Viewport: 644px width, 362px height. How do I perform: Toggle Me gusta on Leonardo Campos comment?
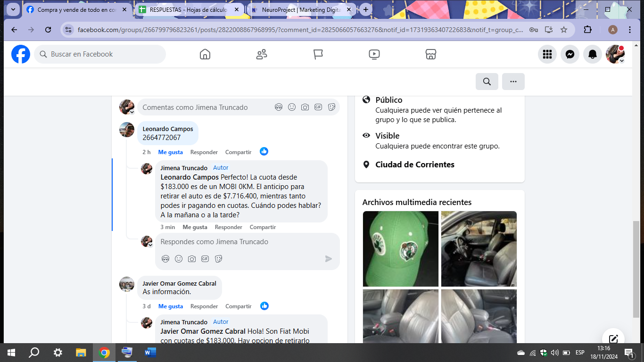pos(170,152)
